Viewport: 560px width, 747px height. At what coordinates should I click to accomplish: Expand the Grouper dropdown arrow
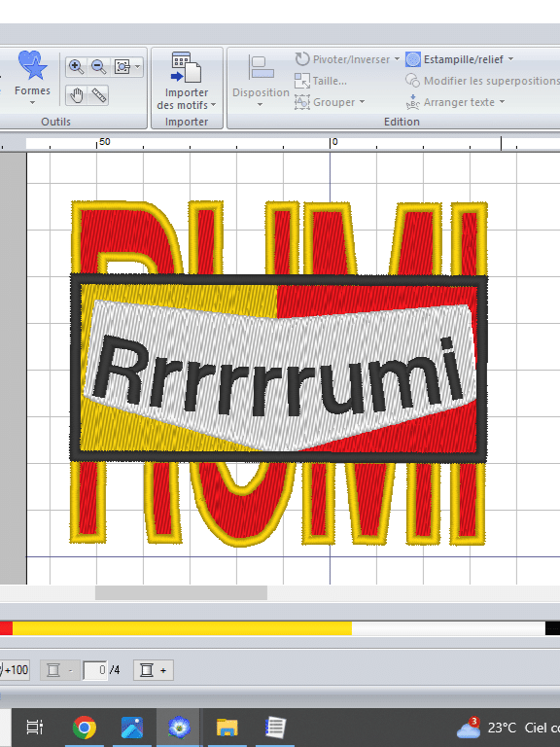pyautogui.click(x=362, y=102)
